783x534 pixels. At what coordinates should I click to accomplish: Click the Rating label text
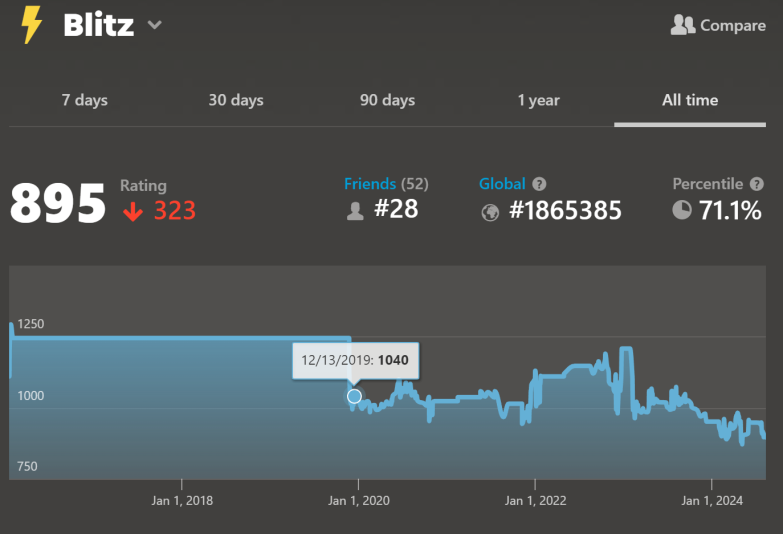143,185
